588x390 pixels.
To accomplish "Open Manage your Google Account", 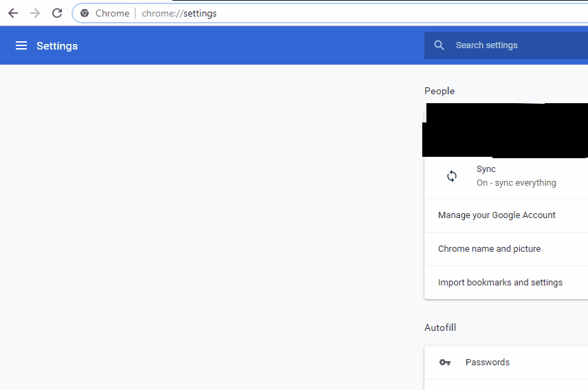I will pyautogui.click(x=506, y=215).
